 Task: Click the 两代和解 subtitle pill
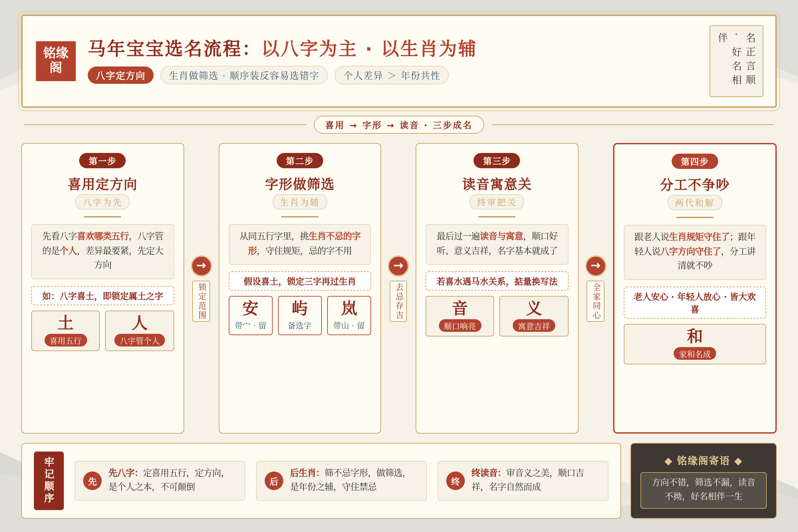coord(695,202)
